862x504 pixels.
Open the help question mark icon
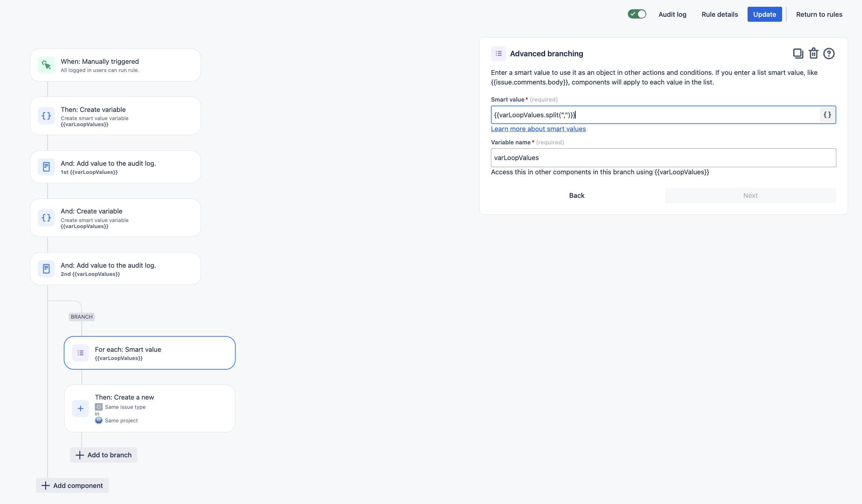point(828,53)
